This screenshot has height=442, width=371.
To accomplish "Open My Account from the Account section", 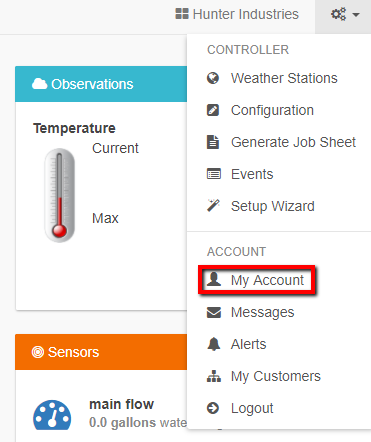I will point(257,280).
